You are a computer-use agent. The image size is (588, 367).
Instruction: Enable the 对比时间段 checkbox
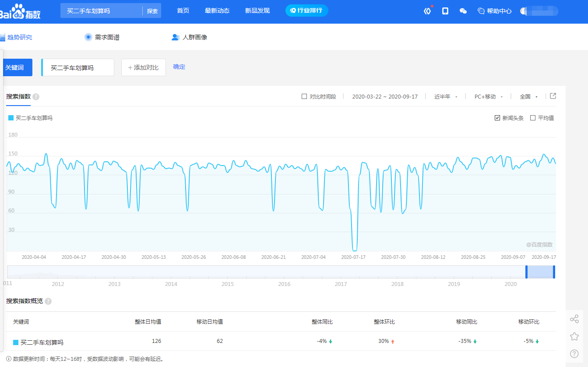click(x=304, y=96)
